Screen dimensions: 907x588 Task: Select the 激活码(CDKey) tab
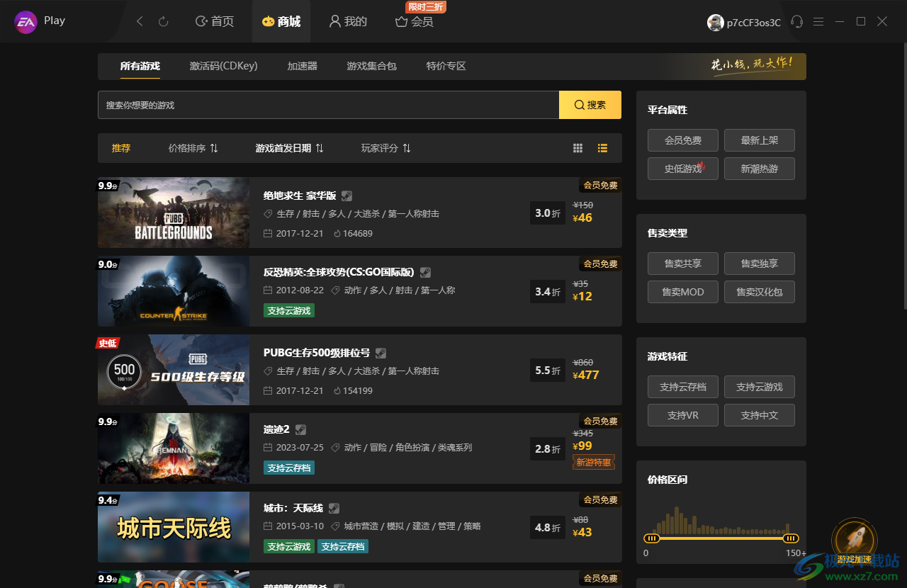point(224,66)
